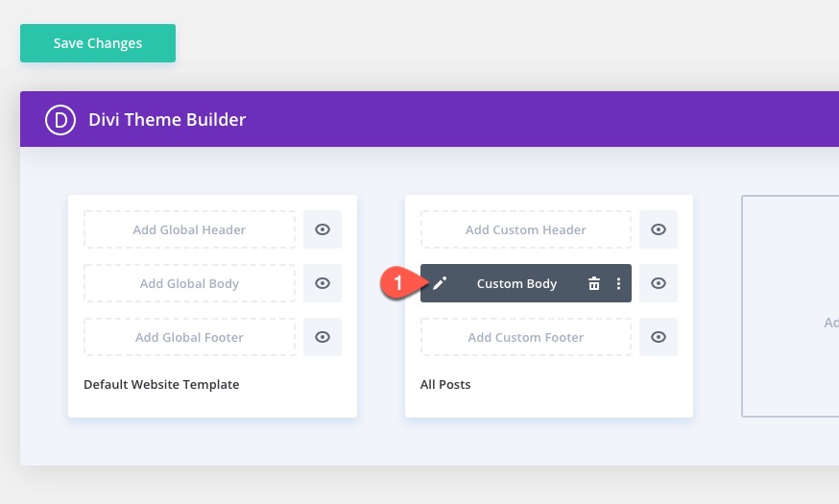Image resolution: width=839 pixels, height=504 pixels.
Task: Click the Default Website Template label
Action: click(161, 385)
